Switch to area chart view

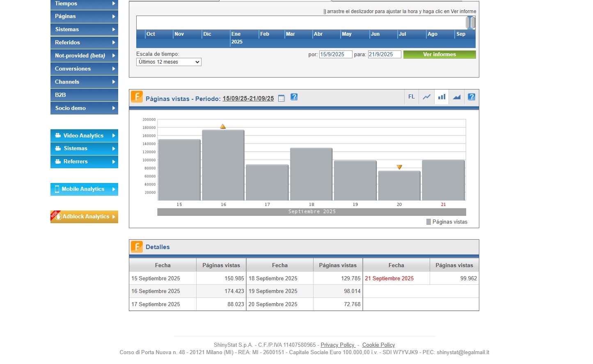coord(456,97)
